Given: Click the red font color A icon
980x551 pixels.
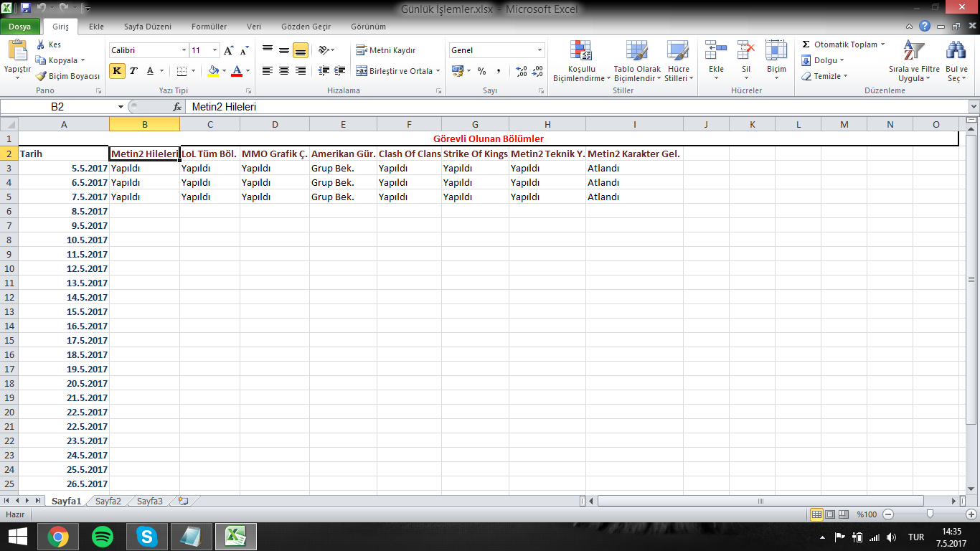Looking at the screenshot, I should tap(237, 70).
